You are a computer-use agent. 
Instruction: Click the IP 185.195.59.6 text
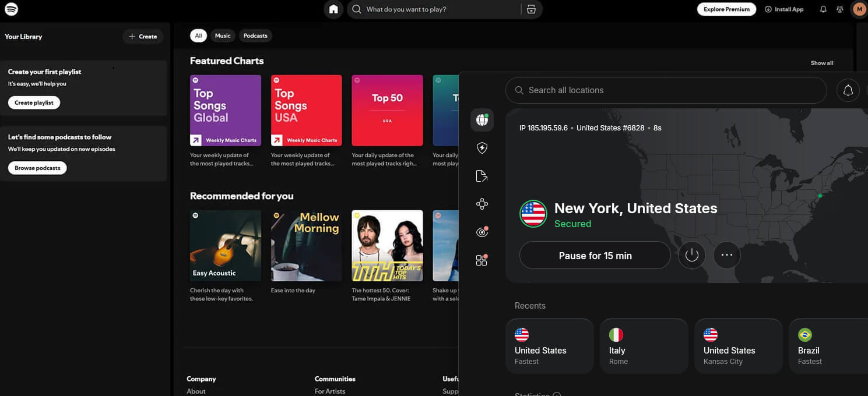tap(543, 128)
